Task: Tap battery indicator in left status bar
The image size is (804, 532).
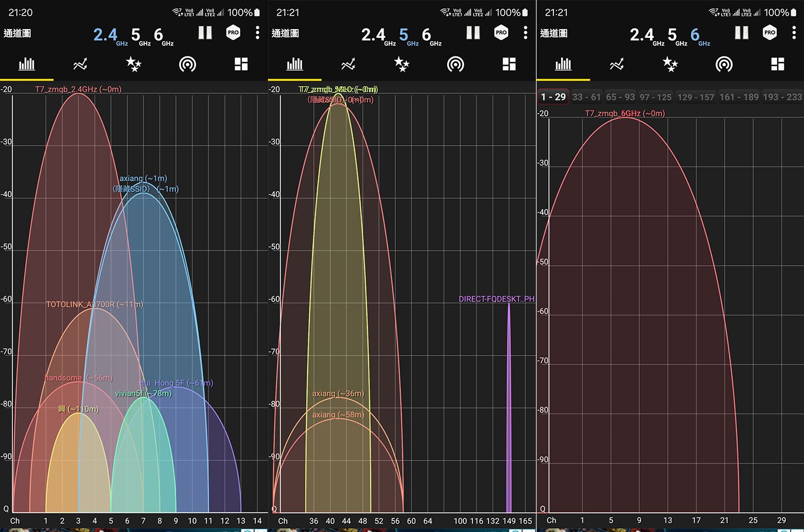Action: (257, 12)
